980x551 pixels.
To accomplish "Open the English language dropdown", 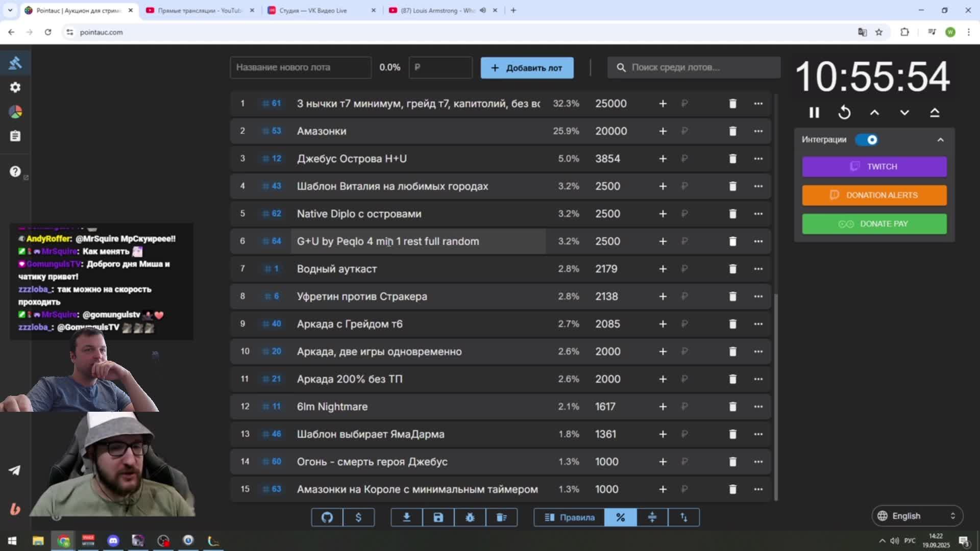I will (917, 516).
